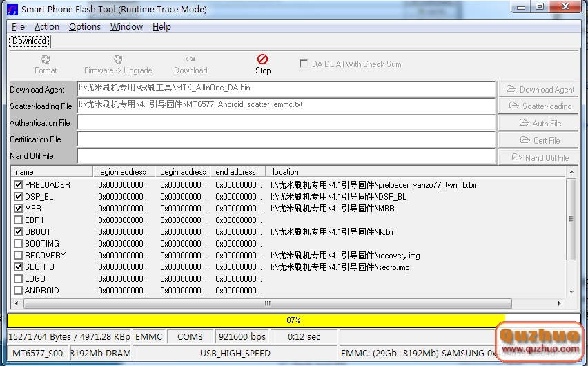Click the Scatter-loading File path field
Viewport: 588px width, 366px height.
tap(286, 106)
